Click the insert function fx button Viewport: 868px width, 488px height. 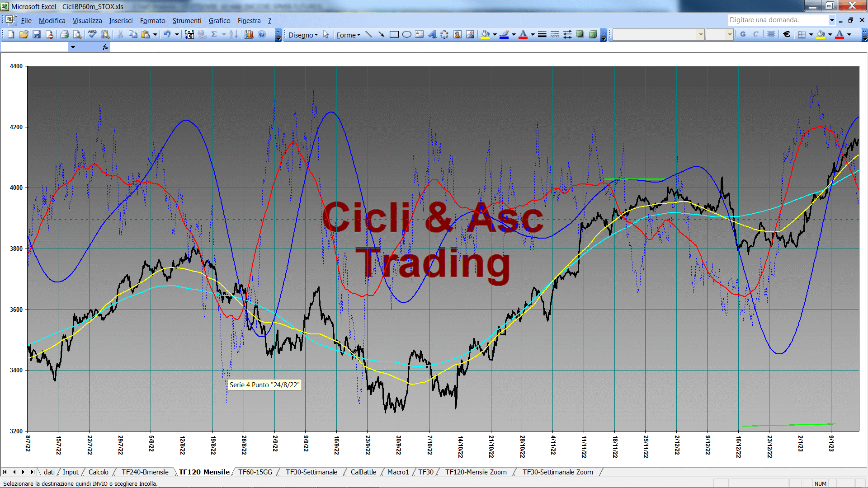pos(105,47)
